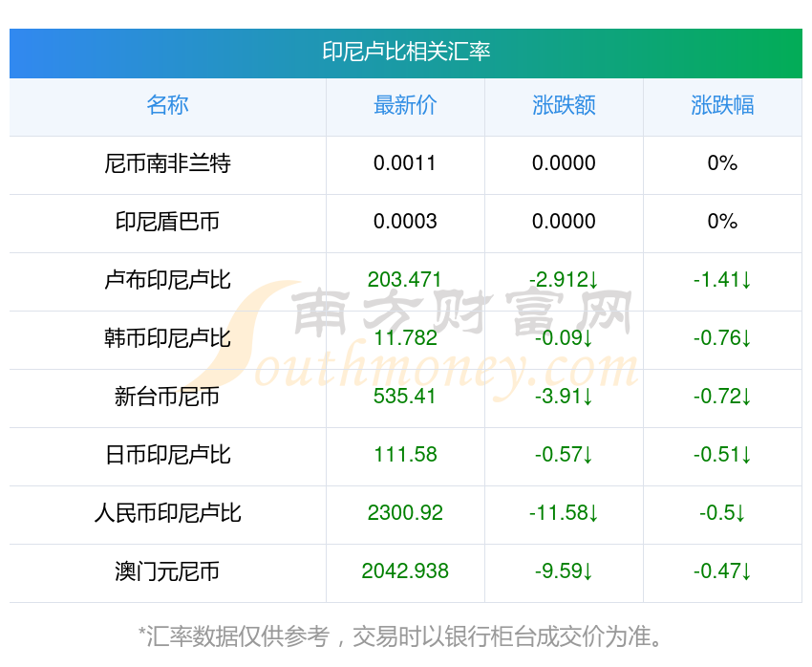812x667 pixels.
Task: Click the row name 新台币尼币
Action: (167, 397)
